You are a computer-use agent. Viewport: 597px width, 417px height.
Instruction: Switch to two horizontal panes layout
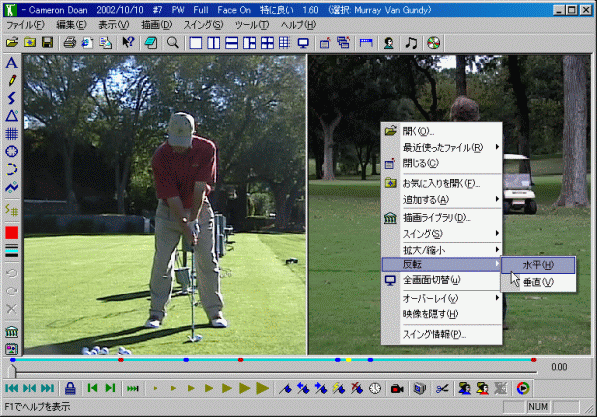tap(231, 43)
